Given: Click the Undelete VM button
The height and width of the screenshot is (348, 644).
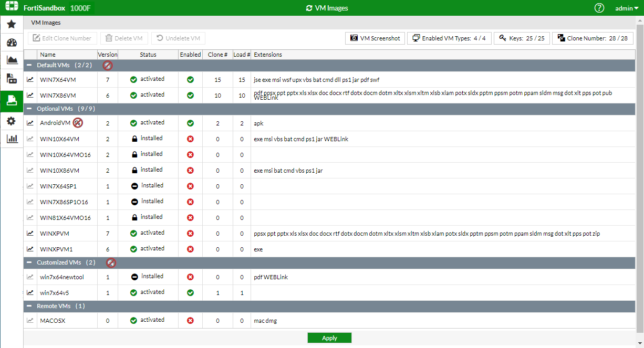Looking at the screenshot, I should tap(178, 38).
